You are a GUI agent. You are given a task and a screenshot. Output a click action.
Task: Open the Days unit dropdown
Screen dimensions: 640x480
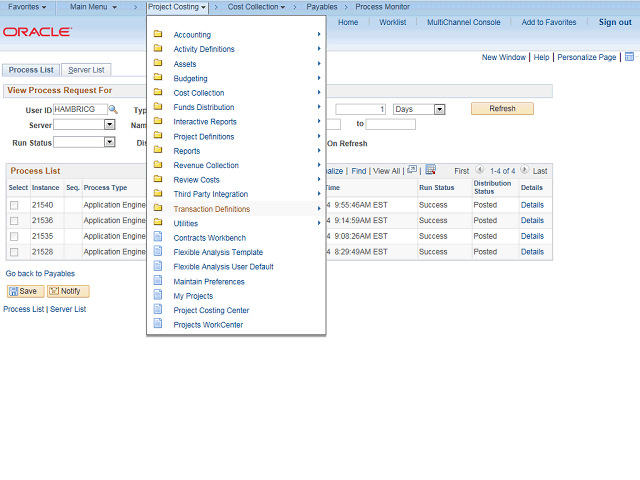coord(439,109)
